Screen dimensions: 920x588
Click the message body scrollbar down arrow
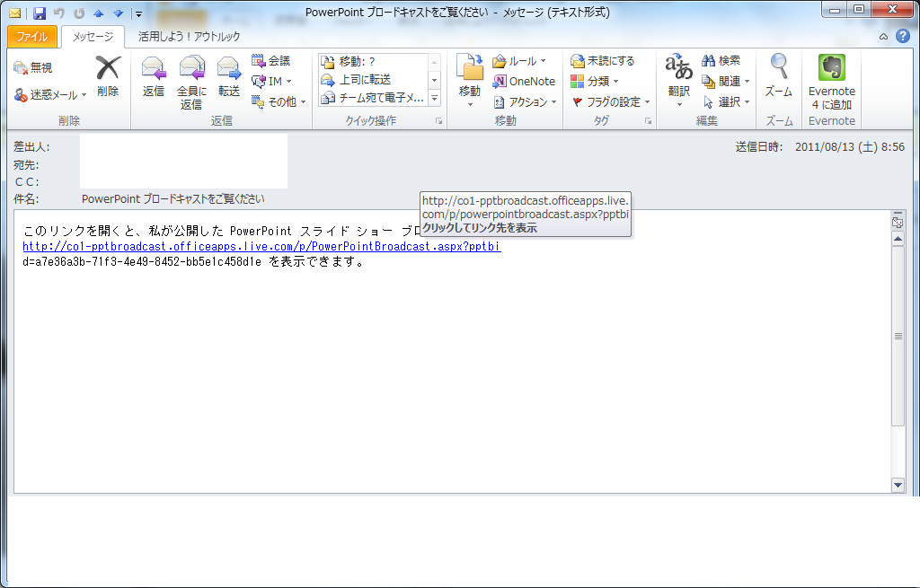point(898,485)
